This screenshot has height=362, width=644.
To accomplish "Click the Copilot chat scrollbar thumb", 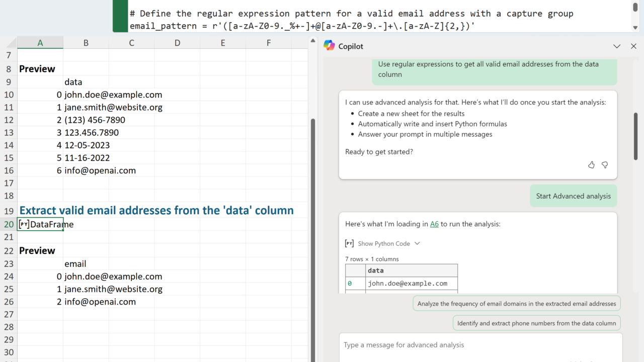I will point(635,136).
